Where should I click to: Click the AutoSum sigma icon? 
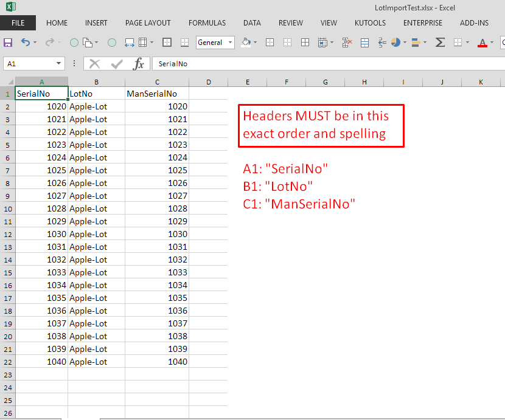coord(440,43)
